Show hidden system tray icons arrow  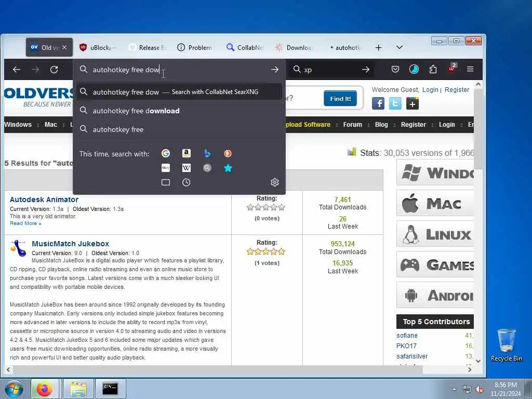[454, 390]
